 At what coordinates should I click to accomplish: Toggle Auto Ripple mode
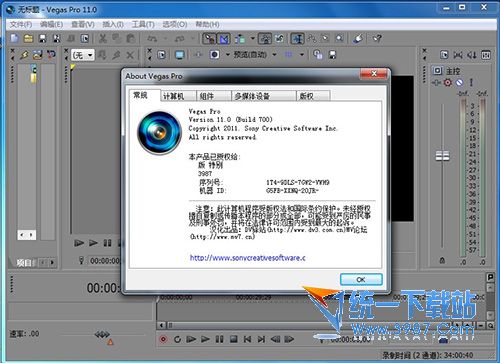[x=240, y=39]
